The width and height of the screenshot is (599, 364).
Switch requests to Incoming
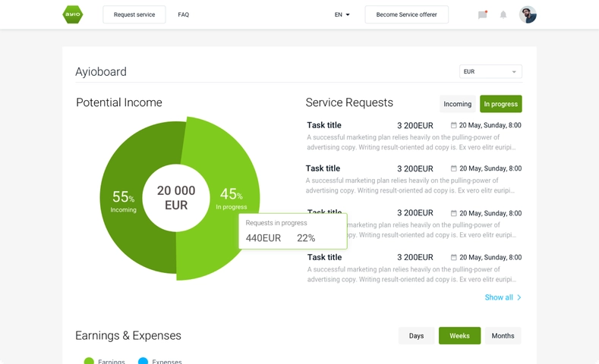[457, 104]
